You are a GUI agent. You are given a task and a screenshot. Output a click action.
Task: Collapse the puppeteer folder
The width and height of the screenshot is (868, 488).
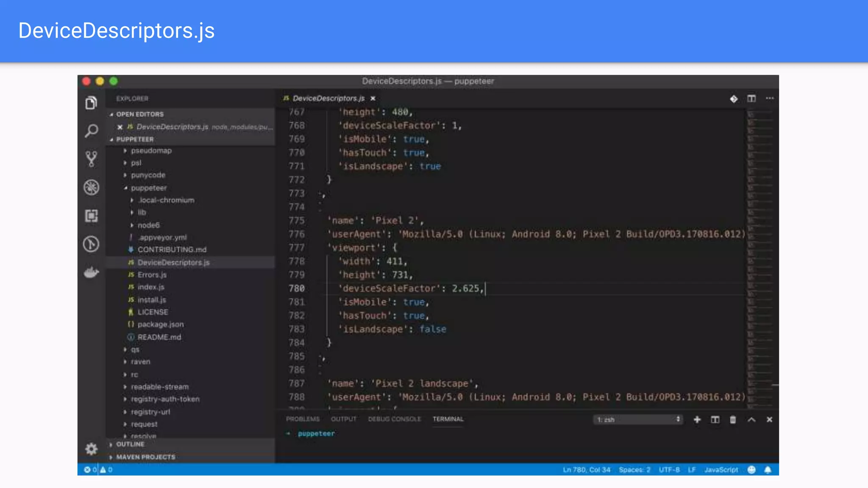[x=148, y=188]
